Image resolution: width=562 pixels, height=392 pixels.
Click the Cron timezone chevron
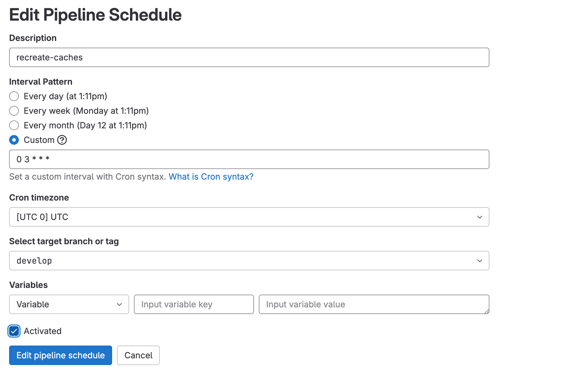click(x=479, y=217)
